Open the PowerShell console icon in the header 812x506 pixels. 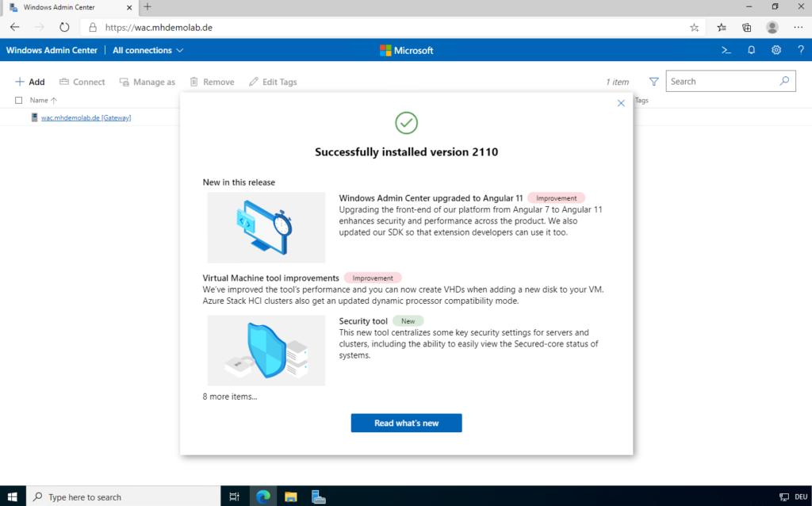726,49
